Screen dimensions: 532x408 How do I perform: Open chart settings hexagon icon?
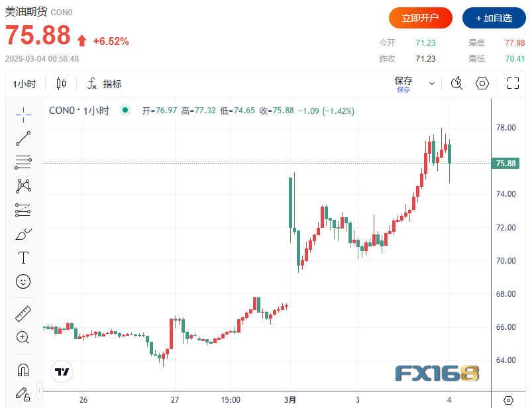482,83
